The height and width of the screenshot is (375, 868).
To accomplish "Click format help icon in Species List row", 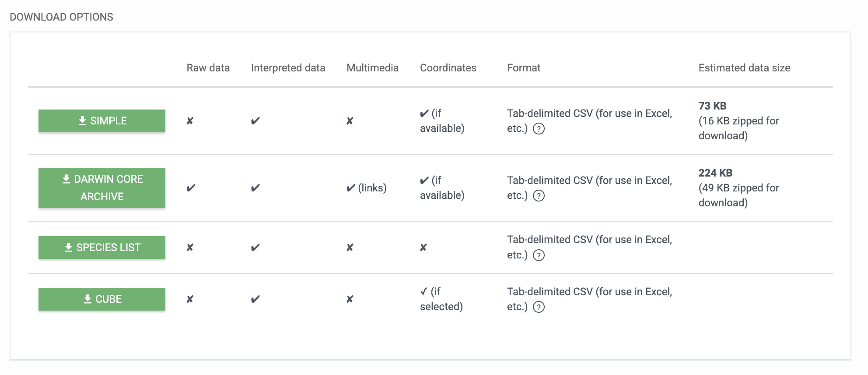I will tap(539, 255).
